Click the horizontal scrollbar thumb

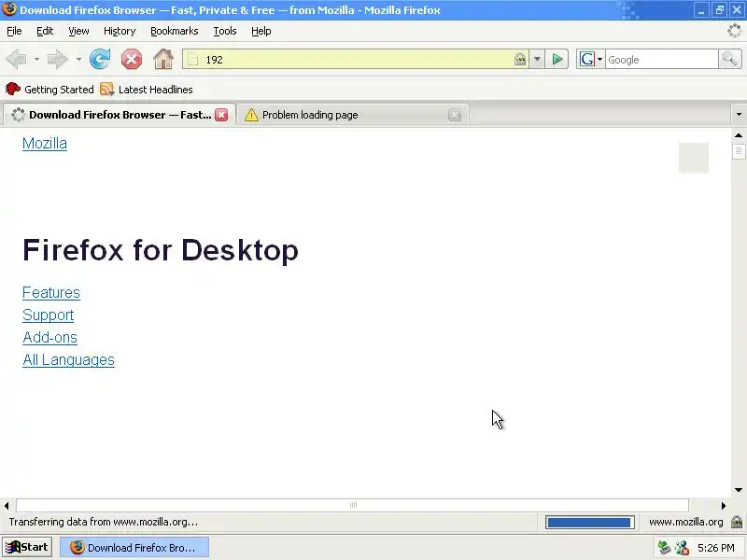click(x=353, y=505)
